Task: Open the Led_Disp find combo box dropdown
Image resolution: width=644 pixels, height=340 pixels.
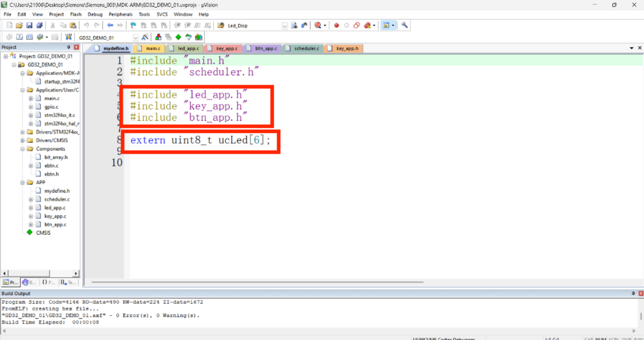Action: pyautogui.click(x=285, y=26)
